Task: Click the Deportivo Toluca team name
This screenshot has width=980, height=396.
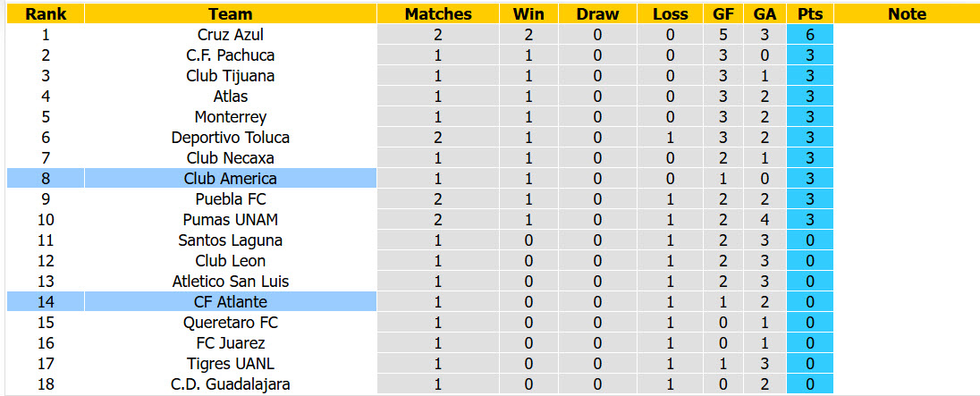Action: [231, 138]
